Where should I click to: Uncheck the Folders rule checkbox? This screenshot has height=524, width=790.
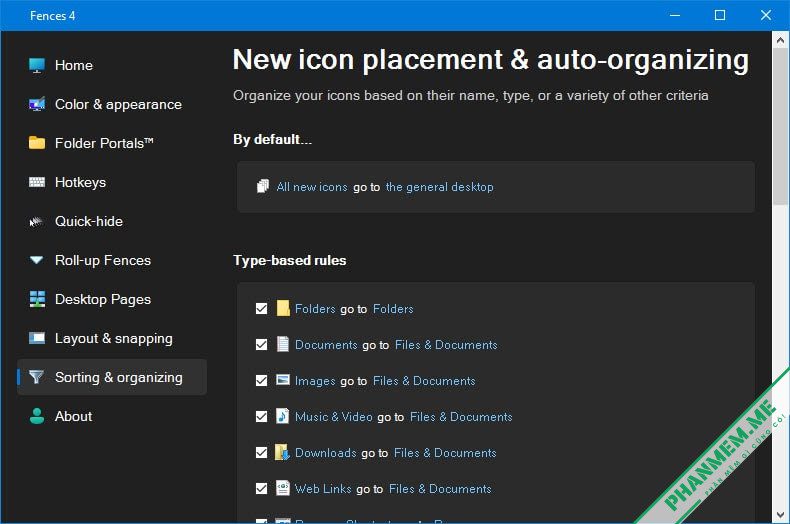[x=261, y=308]
